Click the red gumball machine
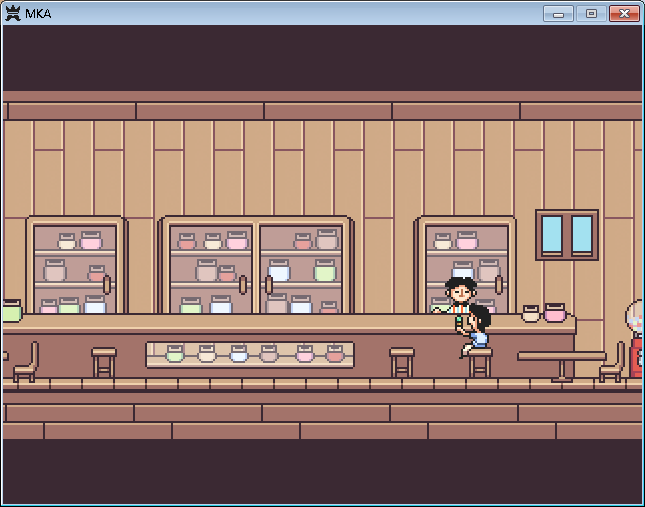Viewport: 645px width, 507px height. [636, 339]
